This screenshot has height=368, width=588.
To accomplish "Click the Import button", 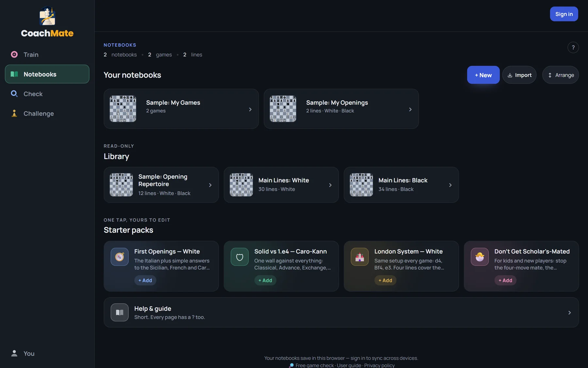I will (x=519, y=75).
